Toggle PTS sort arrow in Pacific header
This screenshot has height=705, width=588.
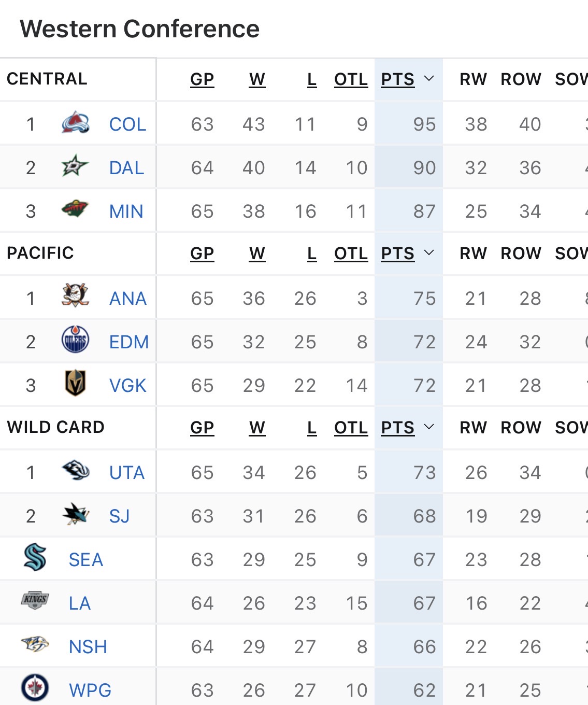tap(429, 253)
